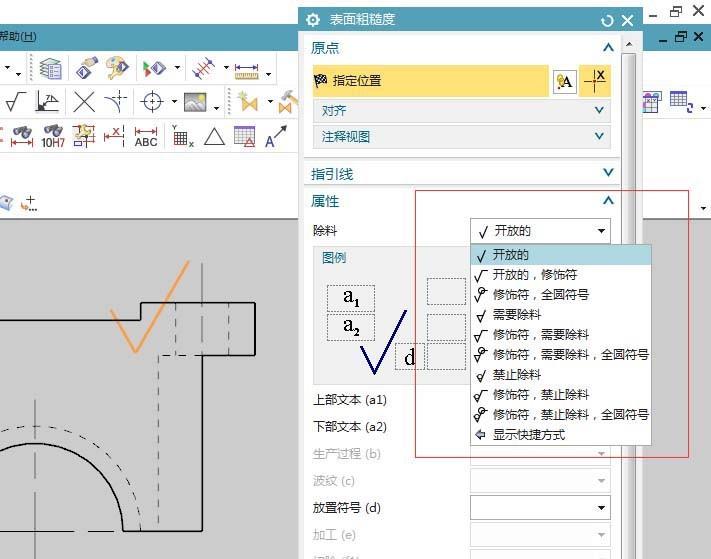Choose 修饰符，全圆符号 option

point(561,295)
